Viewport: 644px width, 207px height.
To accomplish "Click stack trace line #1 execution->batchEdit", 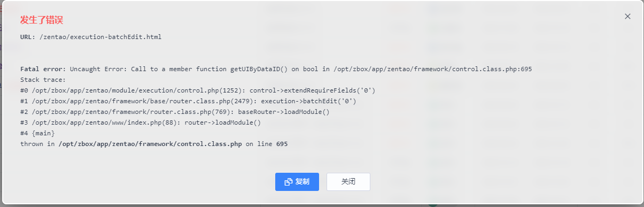I will 188,101.
